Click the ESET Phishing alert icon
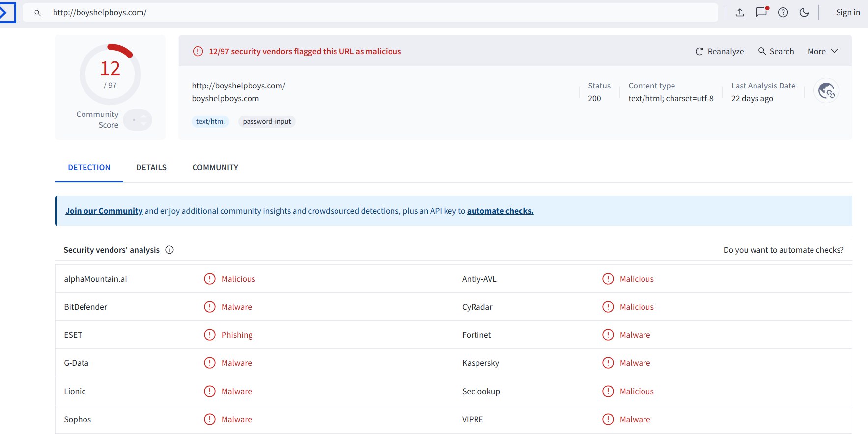This screenshot has width=868, height=434. tap(210, 335)
